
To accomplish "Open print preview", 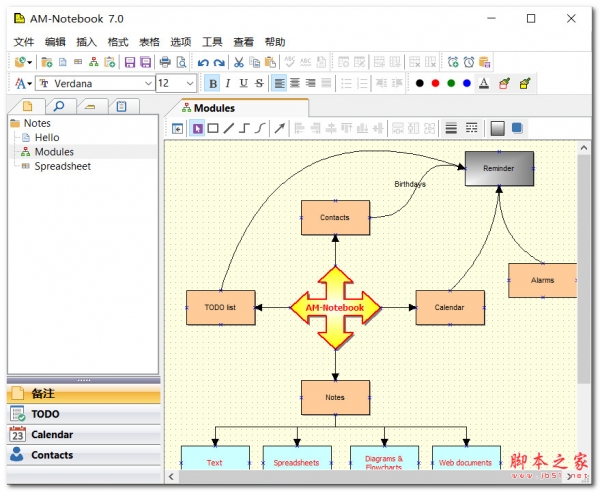I will 181,62.
